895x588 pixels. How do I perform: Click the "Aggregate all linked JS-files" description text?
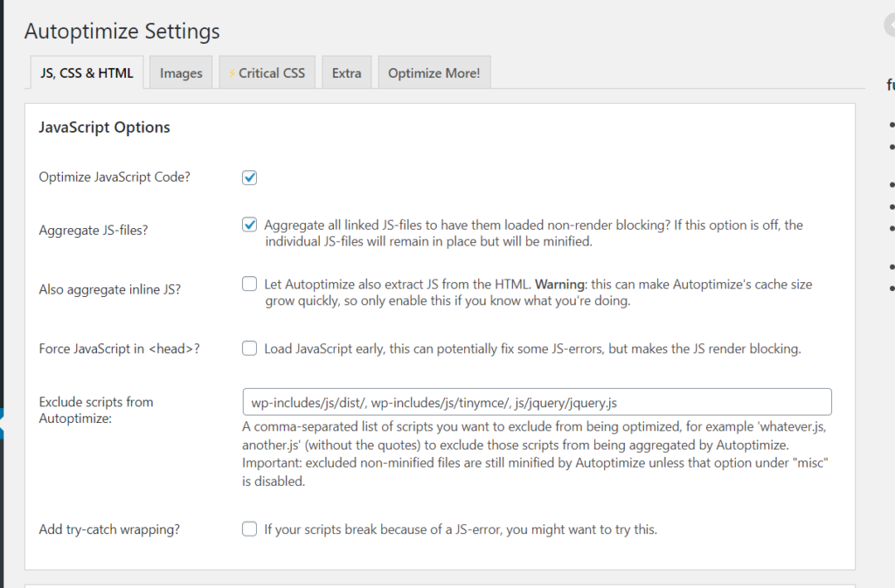pyautogui.click(x=533, y=232)
